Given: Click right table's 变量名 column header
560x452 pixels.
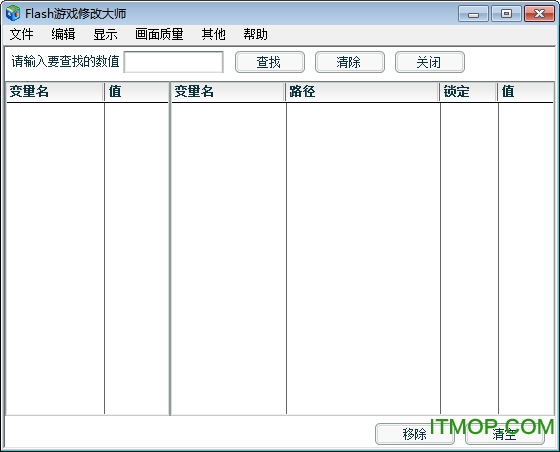Looking at the screenshot, I should 229,92.
